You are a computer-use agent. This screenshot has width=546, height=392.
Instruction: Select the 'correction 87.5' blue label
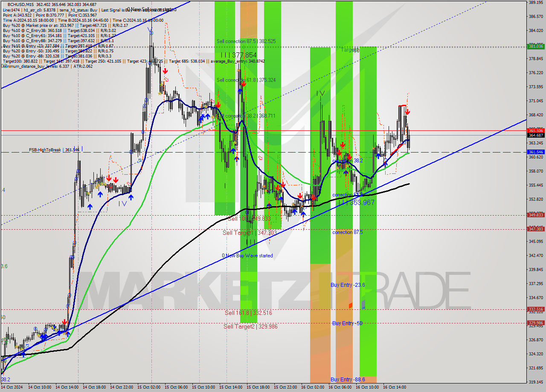(x=348, y=232)
